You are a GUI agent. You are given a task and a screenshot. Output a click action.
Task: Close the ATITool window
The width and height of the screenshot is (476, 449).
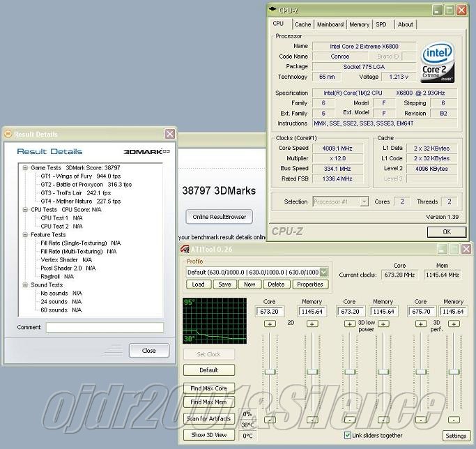[x=466, y=250]
